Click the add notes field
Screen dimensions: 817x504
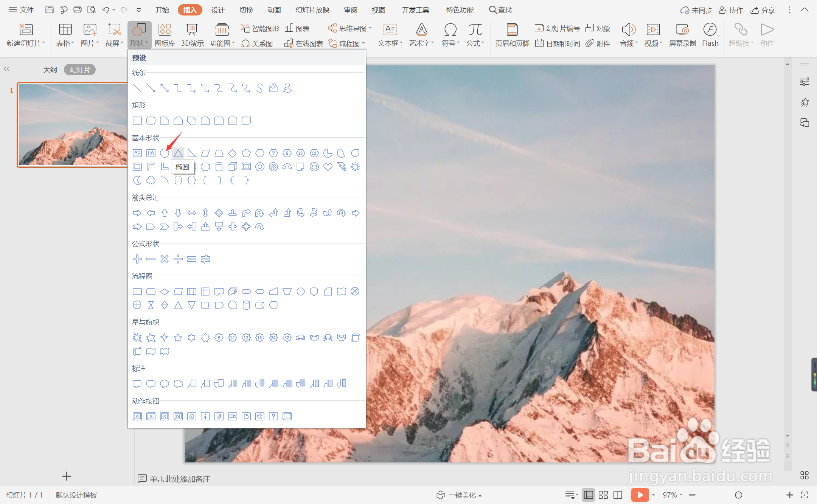click(180, 479)
